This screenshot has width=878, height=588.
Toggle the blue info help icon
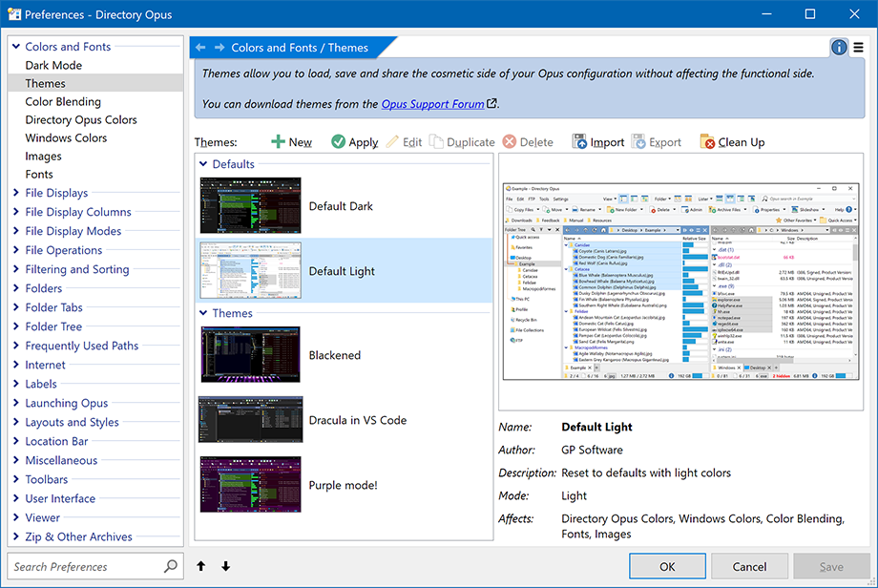[x=839, y=48]
